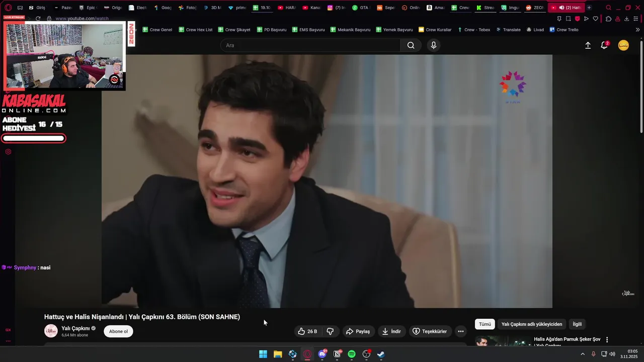This screenshot has width=644, height=362.
Task: Click the video player frame
Action: point(327,181)
